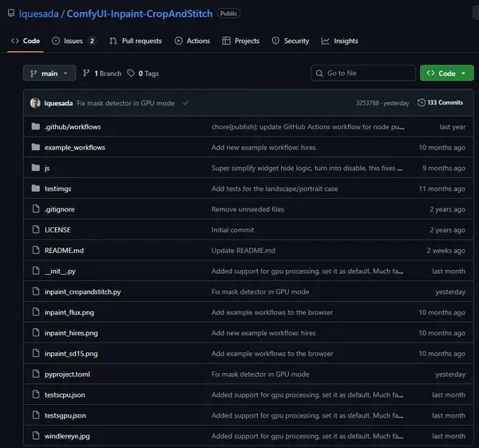Click file icon beside inpaint_sd15.png
The height and width of the screenshot is (448, 479).
point(36,353)
